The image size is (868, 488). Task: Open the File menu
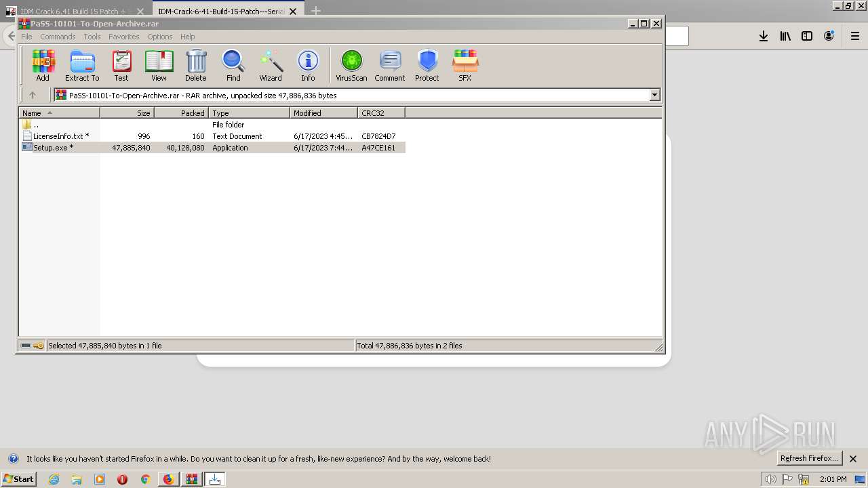pos(26,37)
